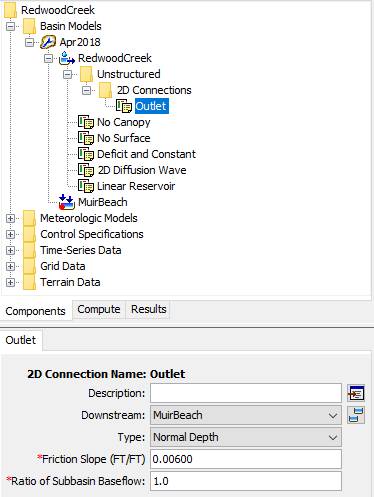
Task: Click the Friction Slope value field
Action: point(246,459)
